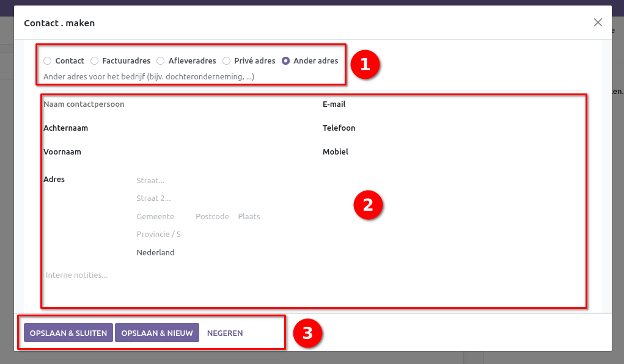Select the "Afleveradres" radio button
The width and height of the screenshot is (624, 364).
[160, 60]
